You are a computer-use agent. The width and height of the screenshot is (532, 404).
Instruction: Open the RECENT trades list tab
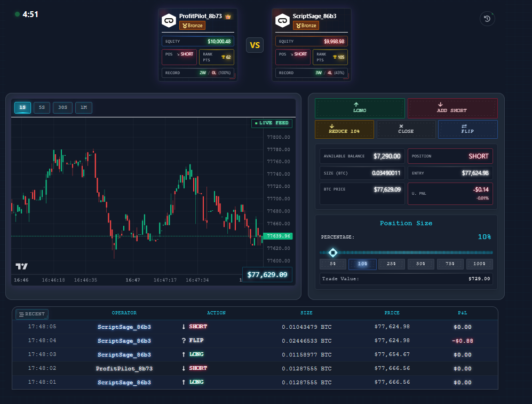click(32, 314)
